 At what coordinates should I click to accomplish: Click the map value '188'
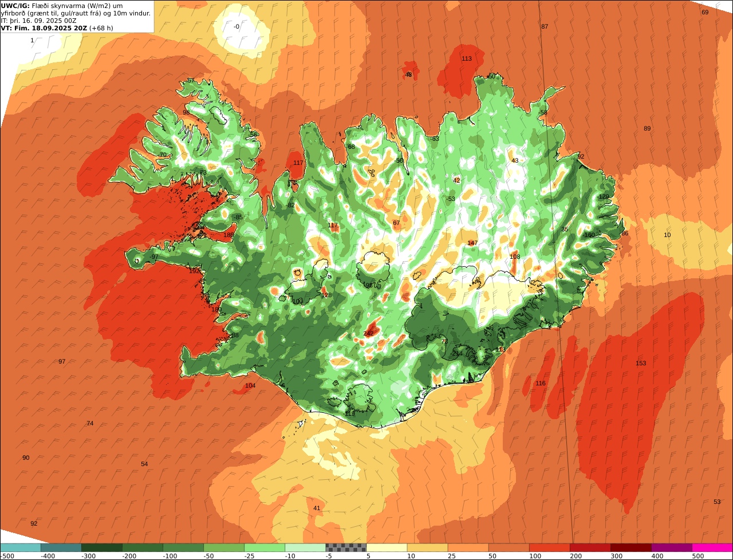click(x=228, y=235)
